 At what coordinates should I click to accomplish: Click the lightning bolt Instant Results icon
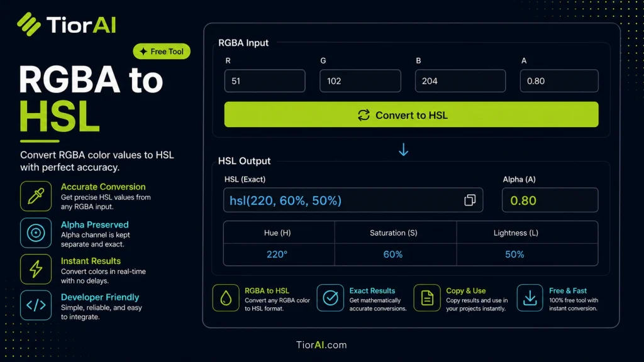pos(36,269)
